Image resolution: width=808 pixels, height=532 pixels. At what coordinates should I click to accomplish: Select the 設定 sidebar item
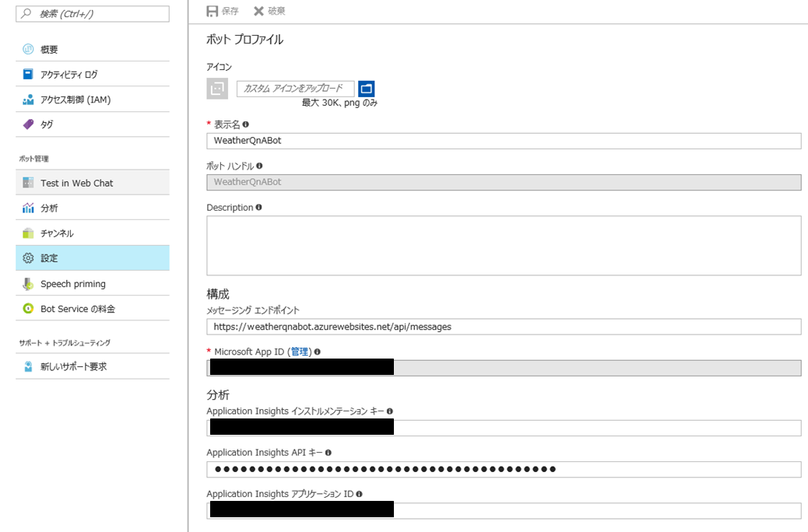[x=93, y=258]
